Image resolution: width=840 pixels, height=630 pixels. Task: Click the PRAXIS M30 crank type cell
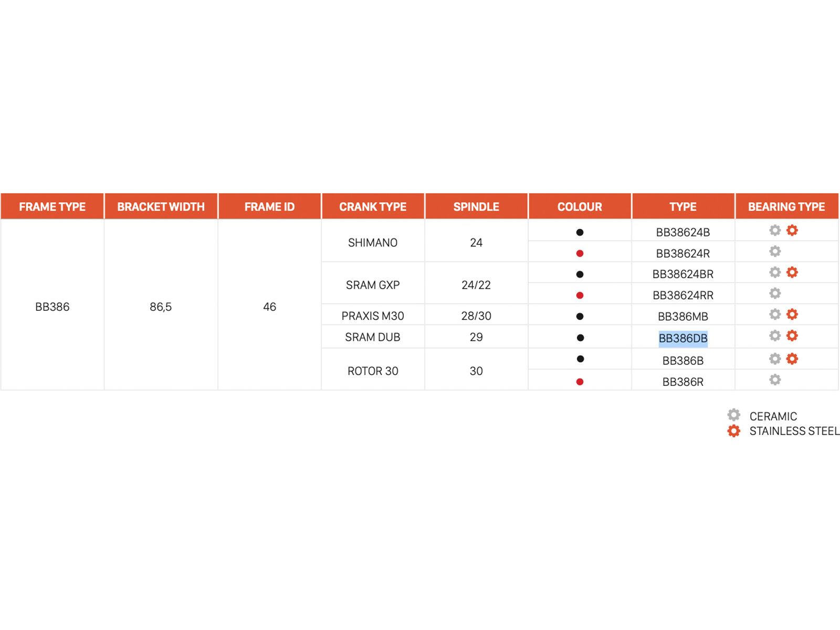point(373,316)
